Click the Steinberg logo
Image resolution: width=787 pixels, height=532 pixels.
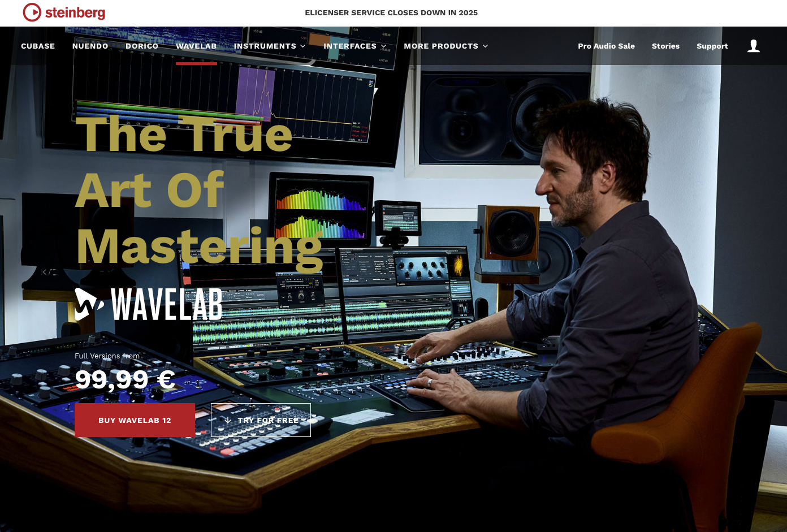coord(64,12)
